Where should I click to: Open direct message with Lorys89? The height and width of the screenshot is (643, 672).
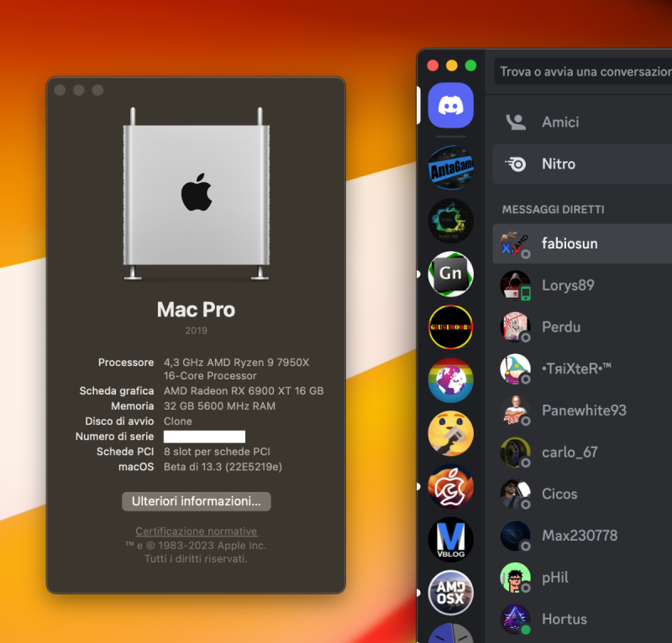pyautogui.click(x=582, y=285)
